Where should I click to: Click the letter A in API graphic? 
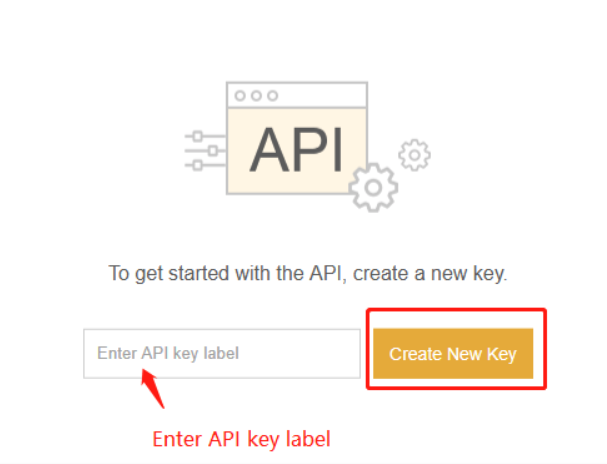click(x=270, y=150)
